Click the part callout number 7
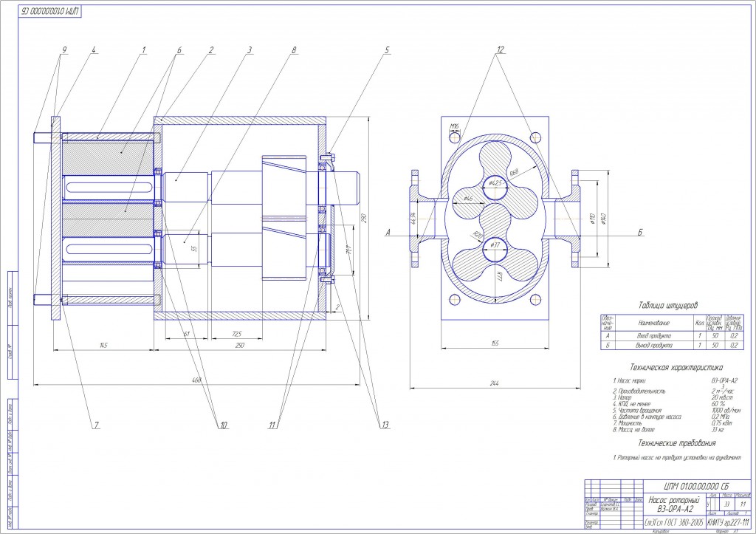This screenshot has width=756, height=534. (x=96, y=425)
